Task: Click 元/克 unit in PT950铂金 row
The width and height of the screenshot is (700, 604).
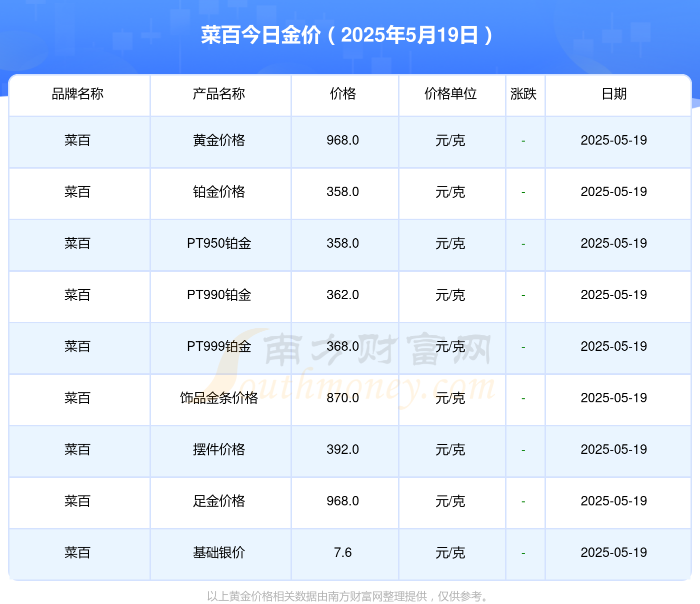Action: click(450, 243)
